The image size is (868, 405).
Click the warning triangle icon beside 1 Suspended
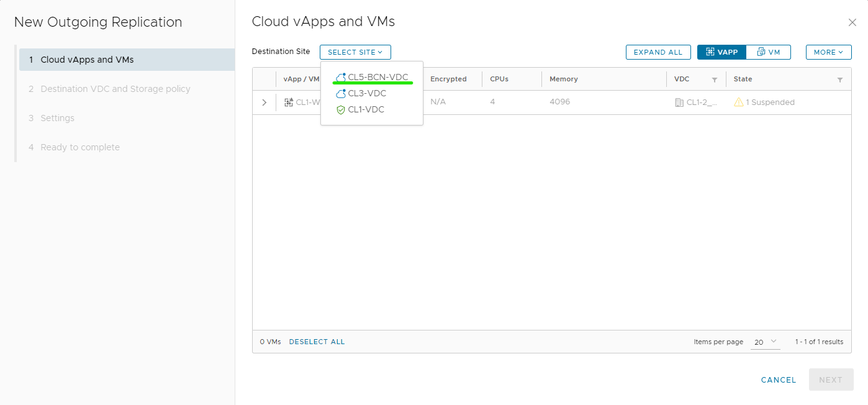point(739,102)
